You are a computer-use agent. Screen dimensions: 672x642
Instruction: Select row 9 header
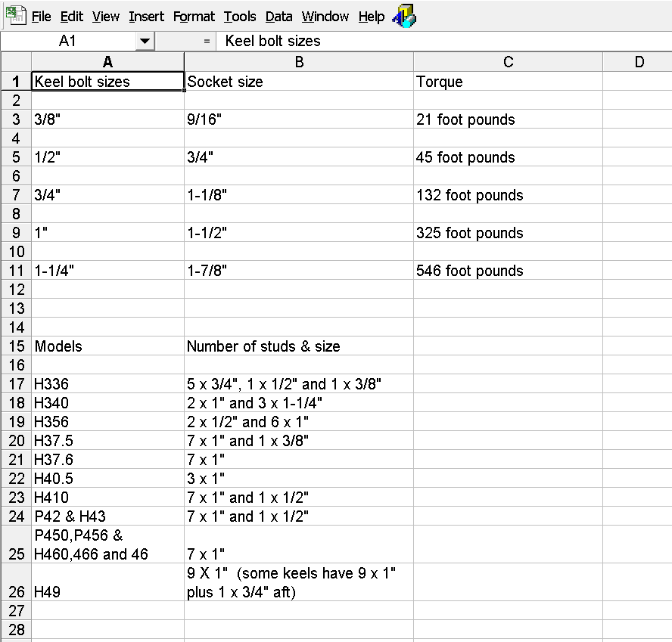(17, 233)
